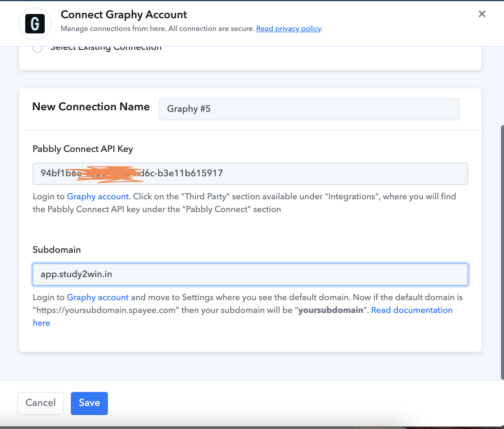This screenshot has width=504, height=429.
Task: Click the Subdomain input field
Action: [250, 274]
